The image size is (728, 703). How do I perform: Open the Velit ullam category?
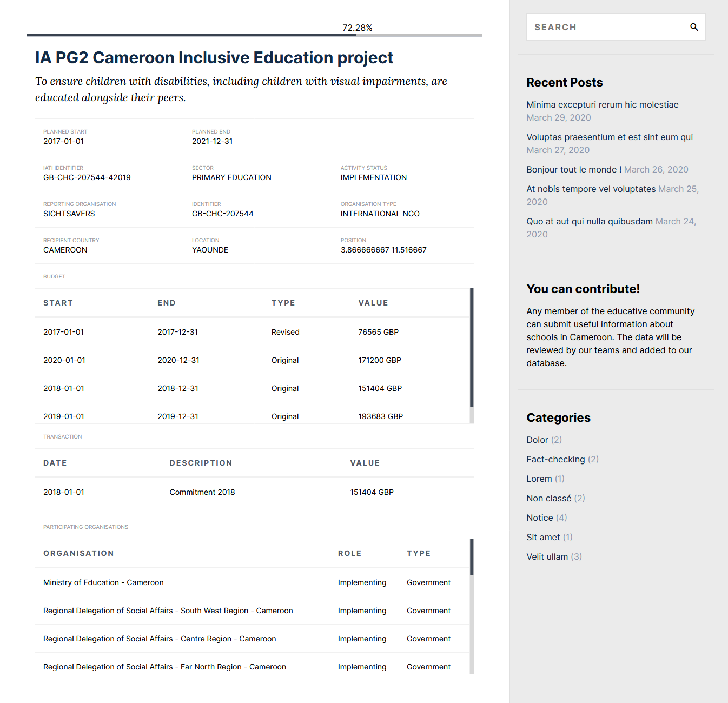[547, 556]
